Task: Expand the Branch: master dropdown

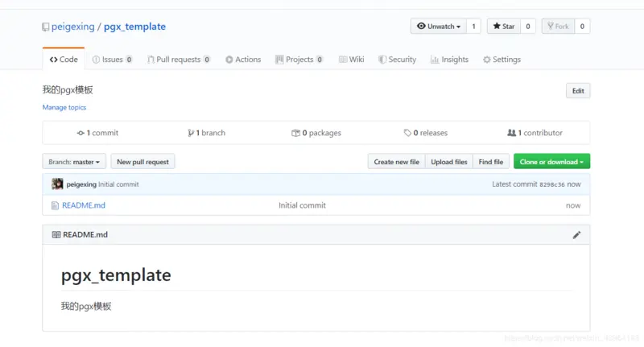Action: tap(74, 161)
